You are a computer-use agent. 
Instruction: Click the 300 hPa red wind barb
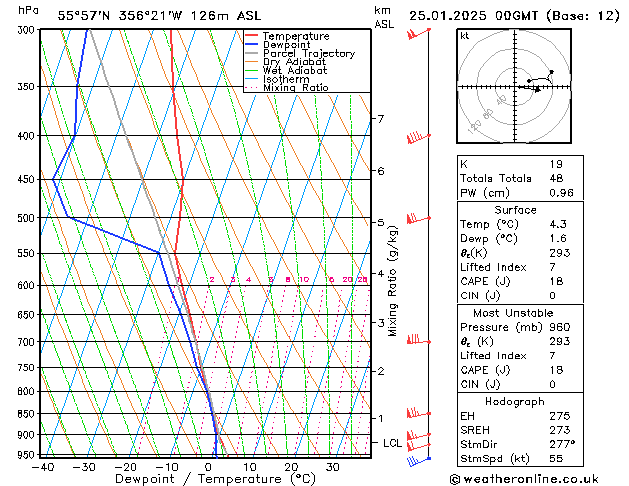(x=419, y=34)
